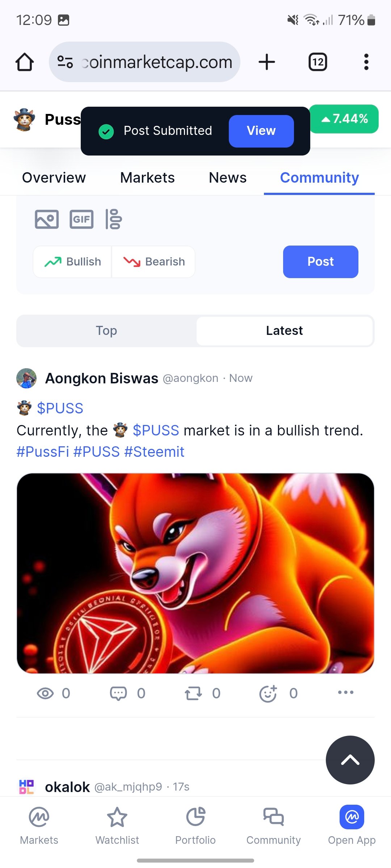Open comments on Aongkon Biswas's post

pos(127,693)
